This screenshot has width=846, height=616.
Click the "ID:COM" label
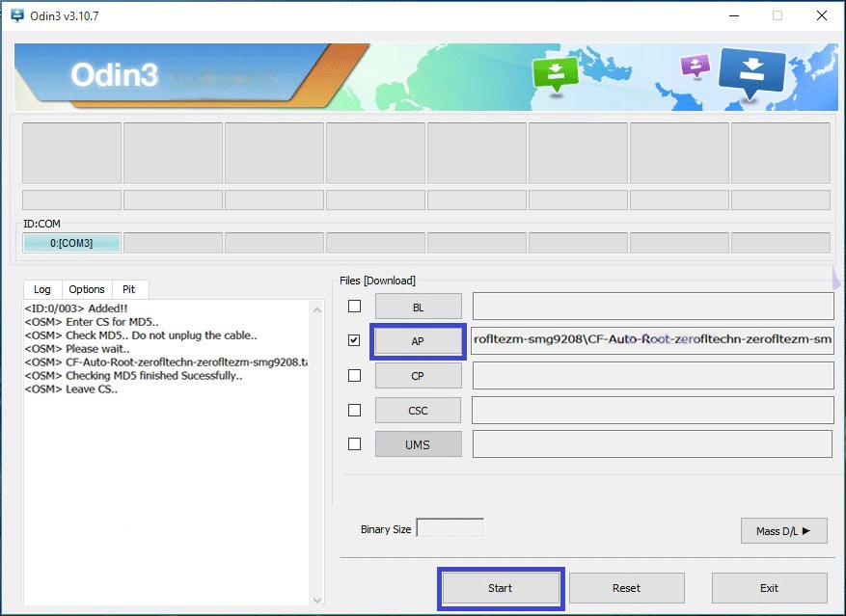pyautogui.click(x=41, y=224)
